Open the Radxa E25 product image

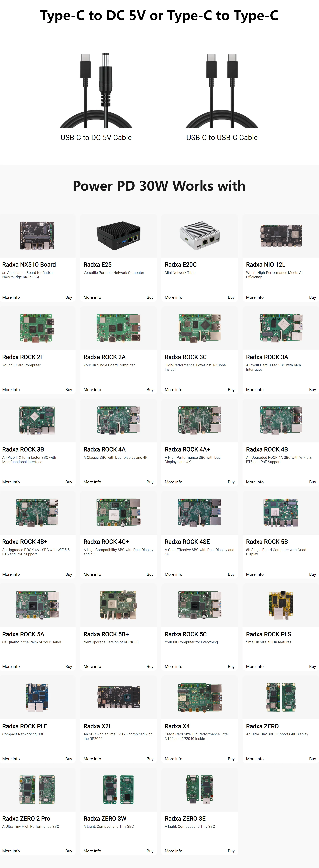point(118,235)
